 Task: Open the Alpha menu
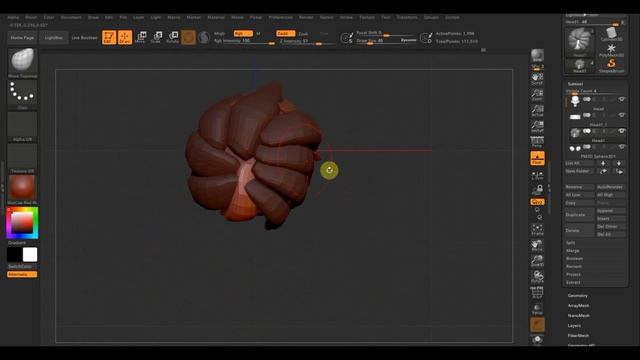click(13, 18)
